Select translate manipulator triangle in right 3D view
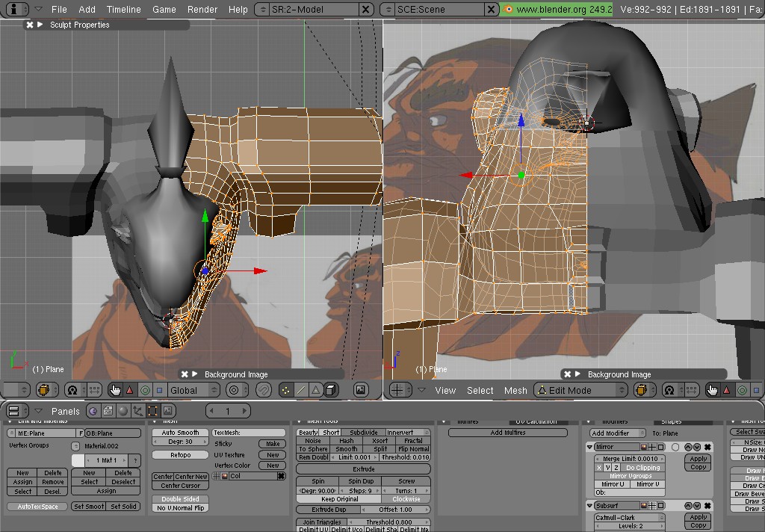The width and height of the screenshot is (765, 532). tap(727, 390)
